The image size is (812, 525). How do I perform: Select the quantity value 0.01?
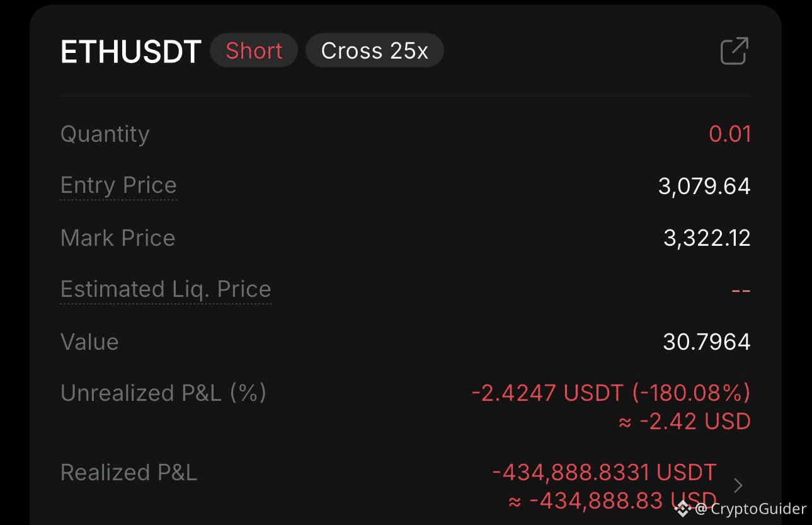(x=730, y=134)
